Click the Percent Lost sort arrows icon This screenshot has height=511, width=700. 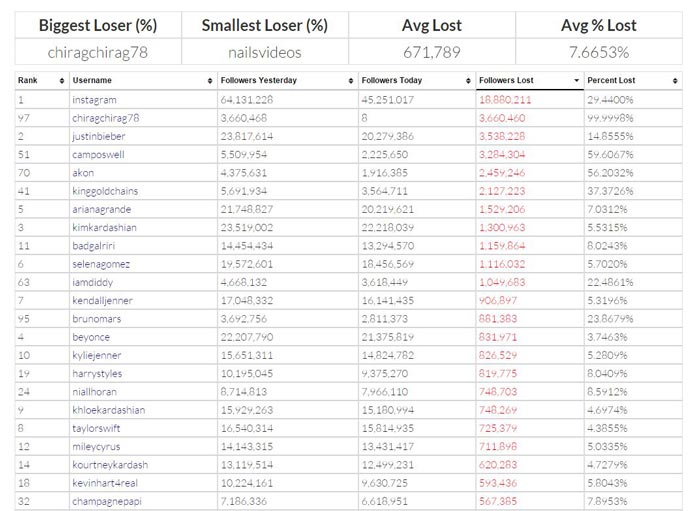pyautogui.click(x=675, y=81)
